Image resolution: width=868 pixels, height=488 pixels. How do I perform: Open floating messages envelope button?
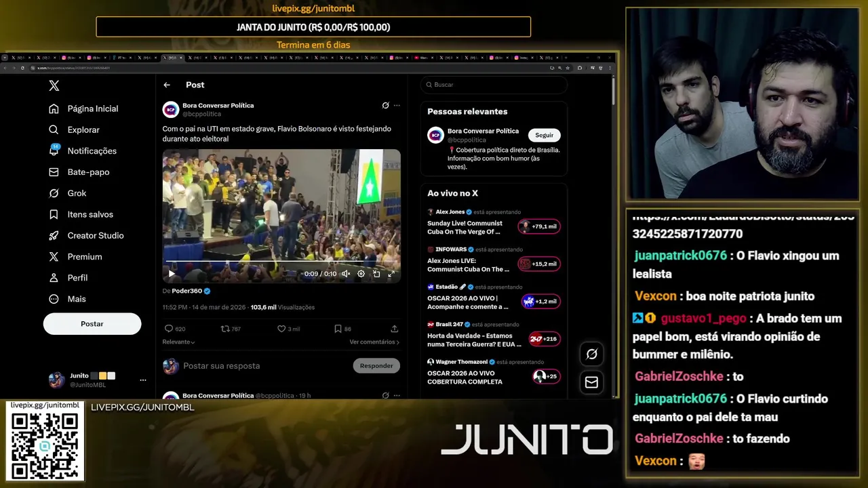(591, 382)
